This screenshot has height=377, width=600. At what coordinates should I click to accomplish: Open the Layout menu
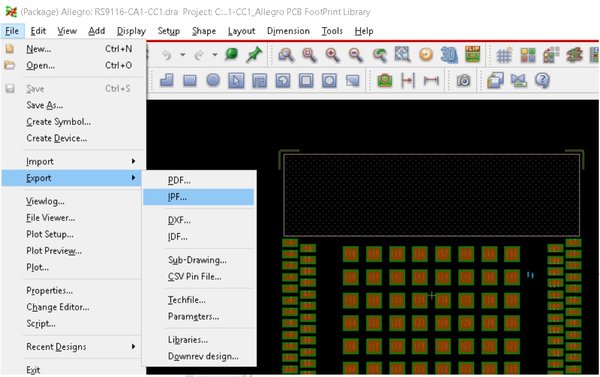(241, 31)
